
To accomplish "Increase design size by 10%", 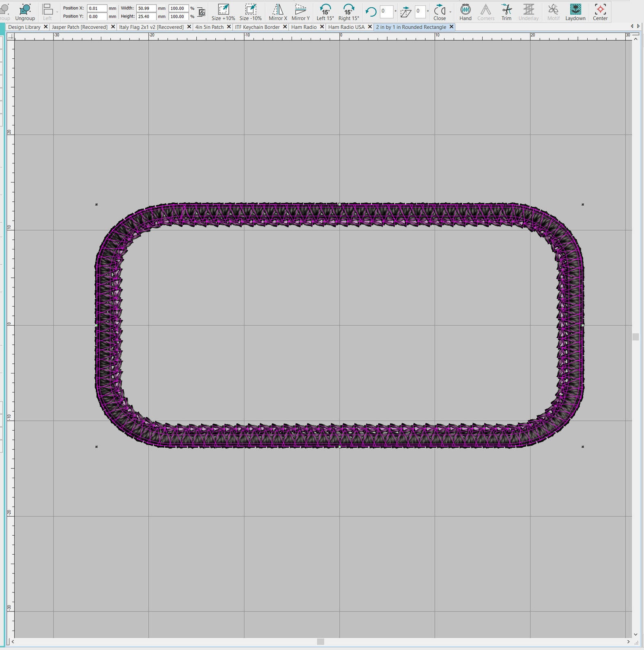I will tap(223, 12).
